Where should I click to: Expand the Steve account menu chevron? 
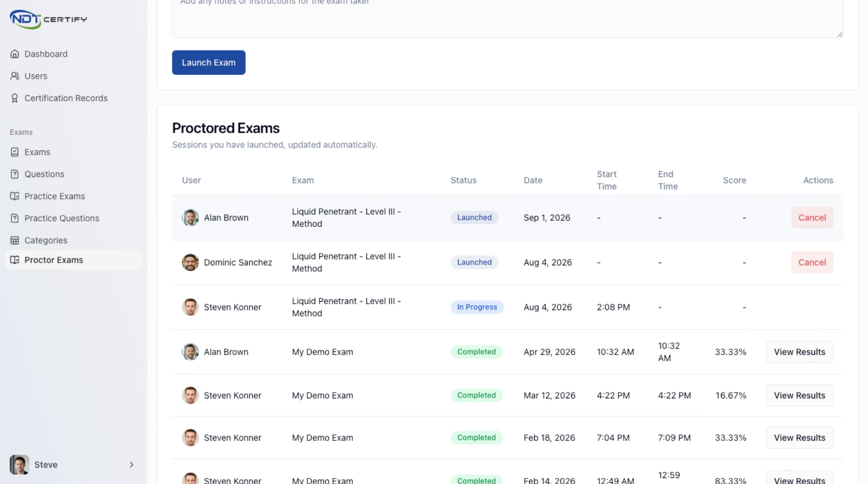pyautogui.click(x=132, y=465)
